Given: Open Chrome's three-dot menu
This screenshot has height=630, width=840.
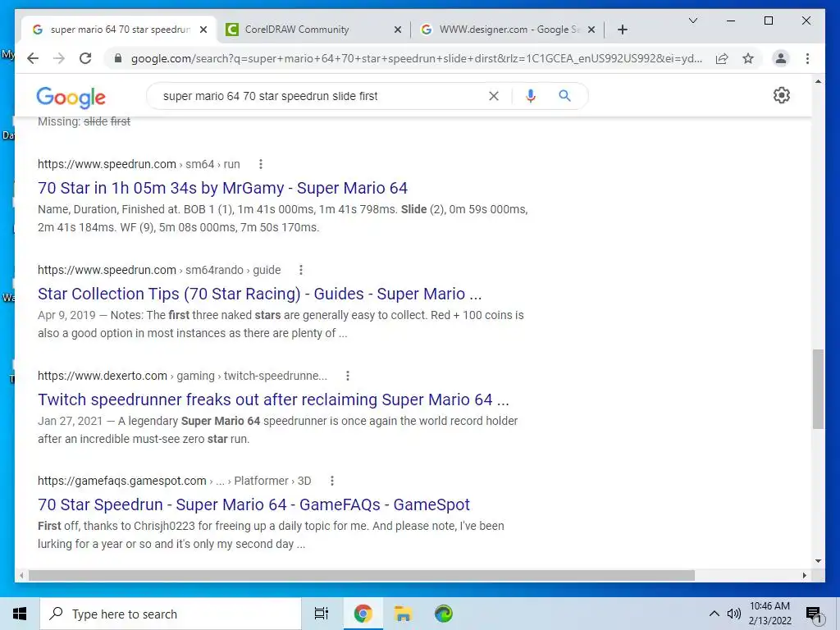Looking at the screenshot, I should click(x=807, y=58).
